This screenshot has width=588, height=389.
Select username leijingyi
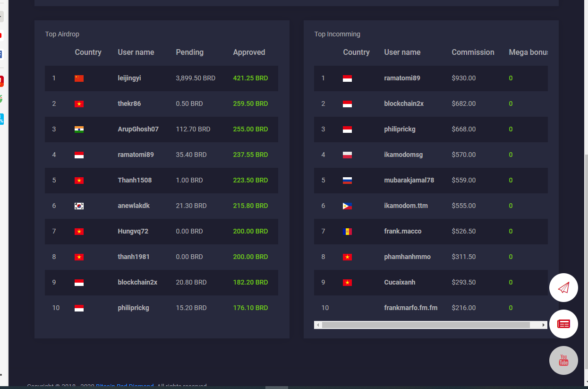(x=129, y=78)
